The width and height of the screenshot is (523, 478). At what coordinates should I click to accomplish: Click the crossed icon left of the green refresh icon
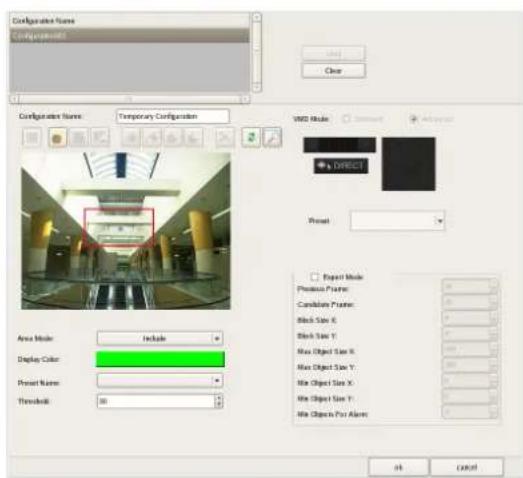tap(224, 137)
